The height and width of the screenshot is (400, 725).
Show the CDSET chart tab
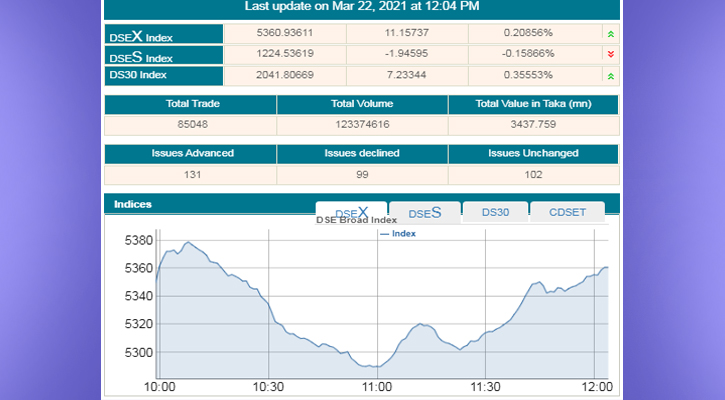pos(567,212)
